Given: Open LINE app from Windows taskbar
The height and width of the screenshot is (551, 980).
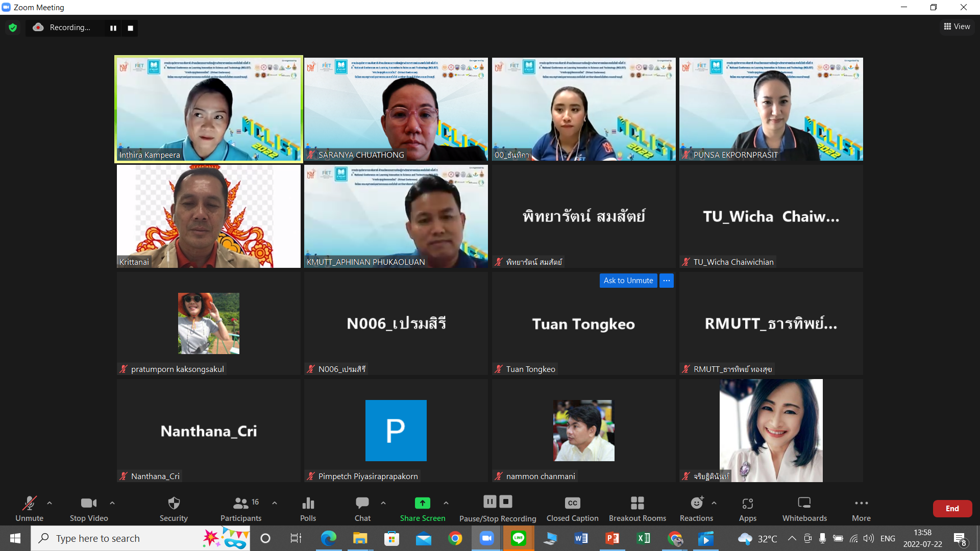Looking at the screenshot, I should pos(519,538).
